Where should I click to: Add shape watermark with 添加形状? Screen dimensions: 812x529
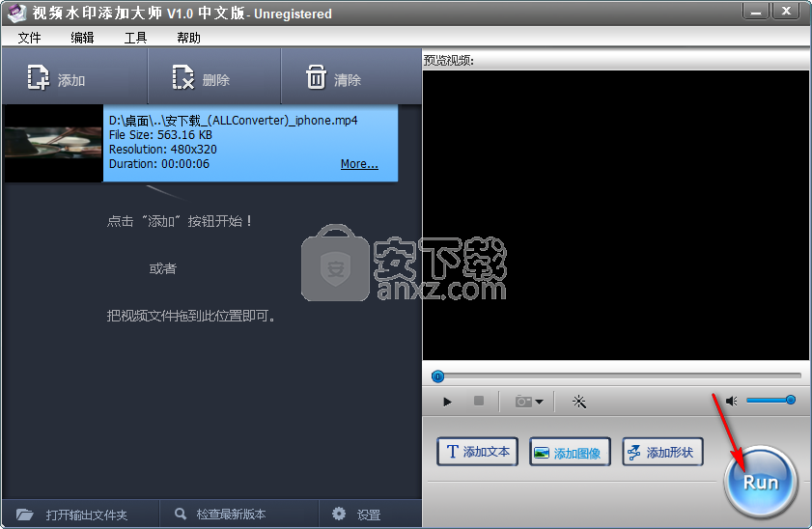[662, 452]
